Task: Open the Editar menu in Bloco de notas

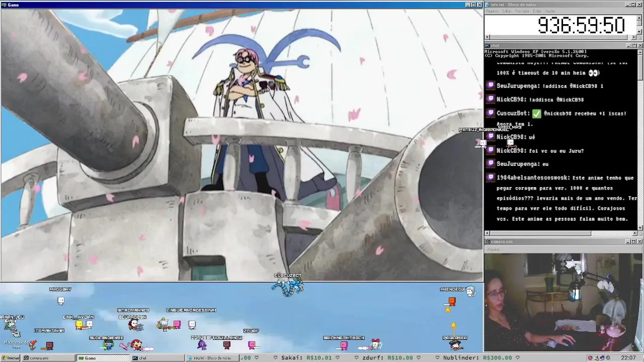Action: [507, 11]
